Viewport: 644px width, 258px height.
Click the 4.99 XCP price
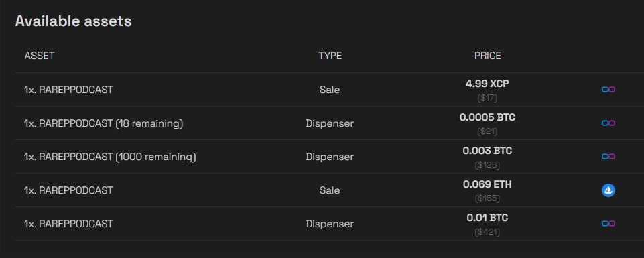tap(487, 84)
